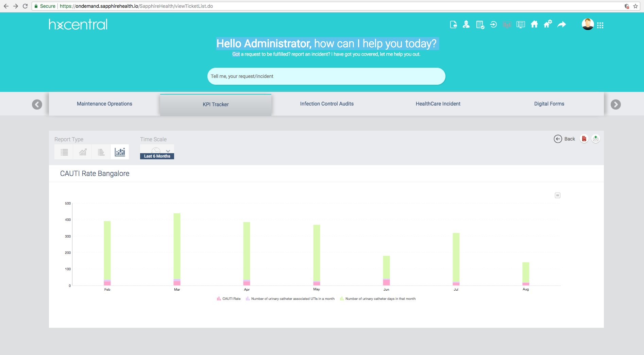This screenshot has height=355, width=644.
Task: Select the KPI Tracker tab
Action: tap(216, 104)
